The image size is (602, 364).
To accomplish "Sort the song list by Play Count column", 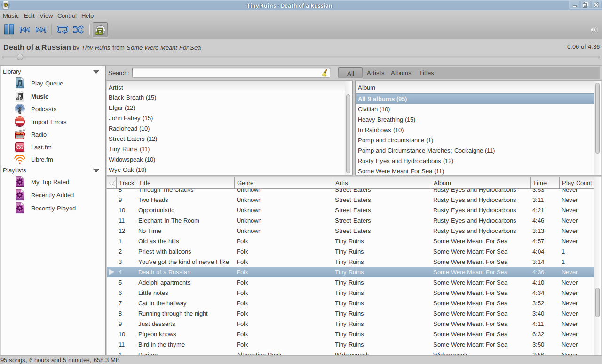I will [576, 183].
